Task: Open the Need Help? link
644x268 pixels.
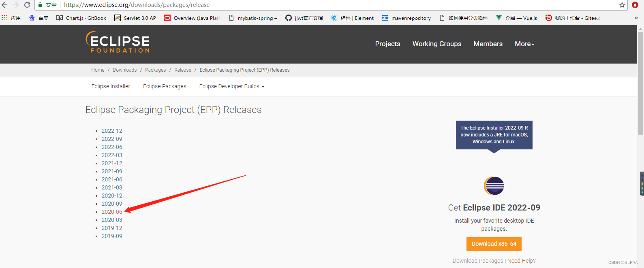Action: pyautogui.click(x=522, y=261)
